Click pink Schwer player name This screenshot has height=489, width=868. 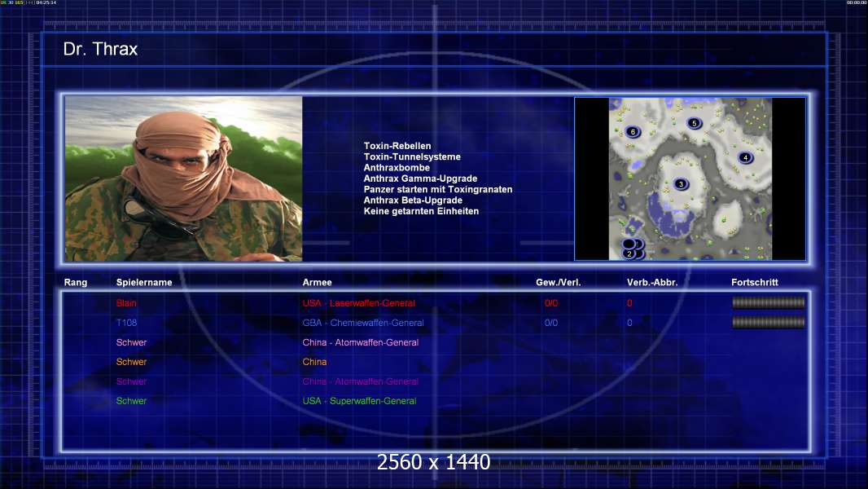point(131,342)
